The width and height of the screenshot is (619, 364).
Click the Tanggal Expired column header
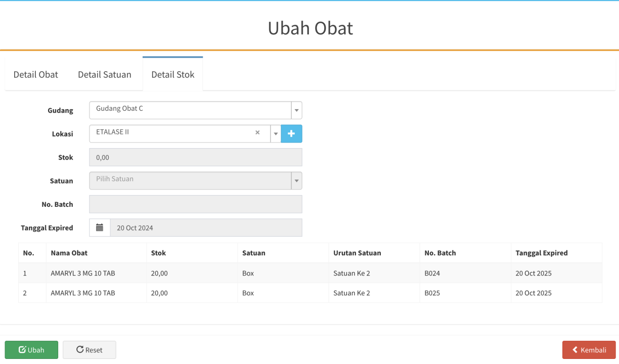[542, 253]
